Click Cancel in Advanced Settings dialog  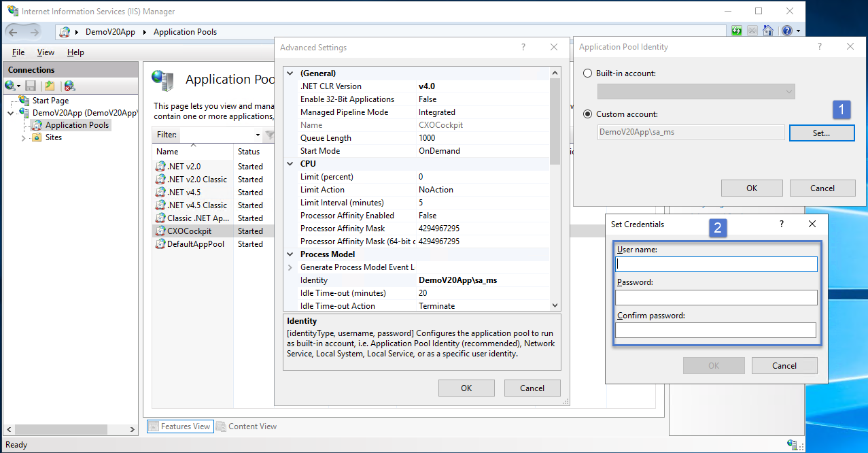click(532, 388)
